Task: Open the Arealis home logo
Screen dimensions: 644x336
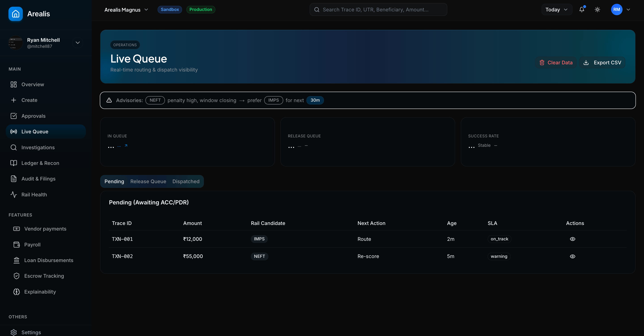Action: point(15,14)
